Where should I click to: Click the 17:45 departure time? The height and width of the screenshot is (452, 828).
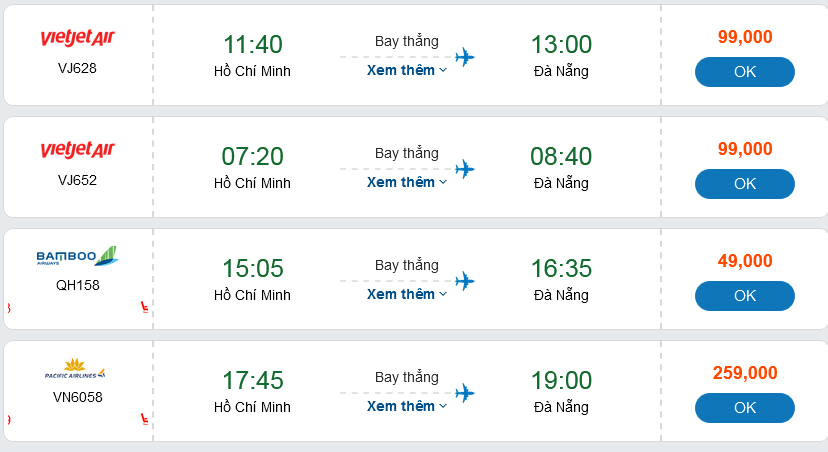253,381
